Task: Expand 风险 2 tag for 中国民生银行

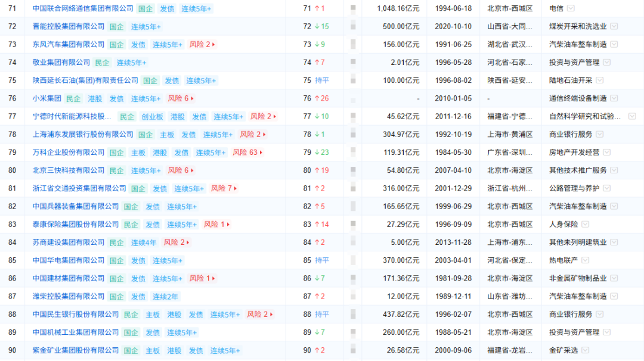Action: [x=260, y=315]
